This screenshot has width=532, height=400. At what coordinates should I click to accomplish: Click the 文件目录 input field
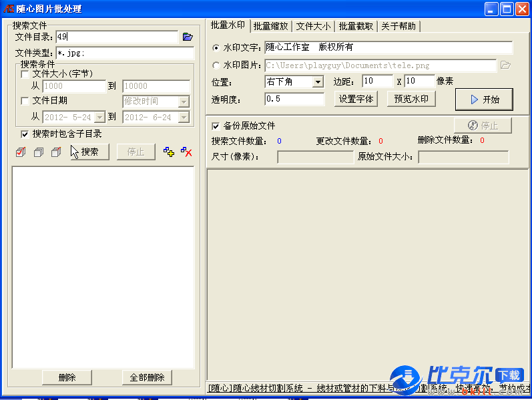pyautogui.click(x=117, y=37)
